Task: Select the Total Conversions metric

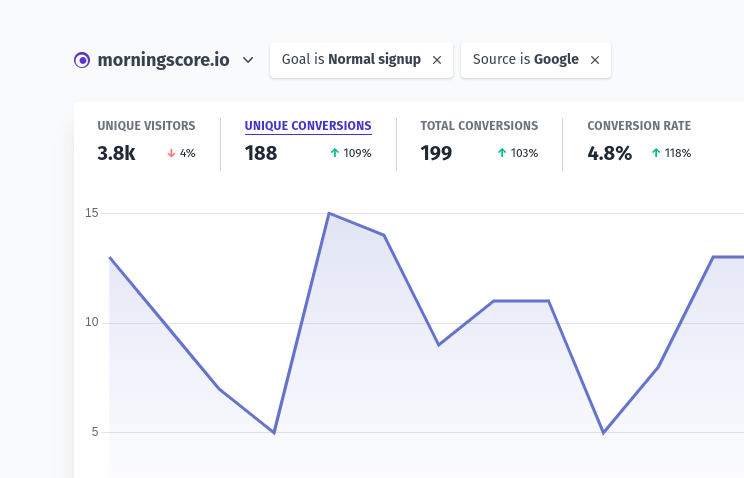Action: coord(479,126)
